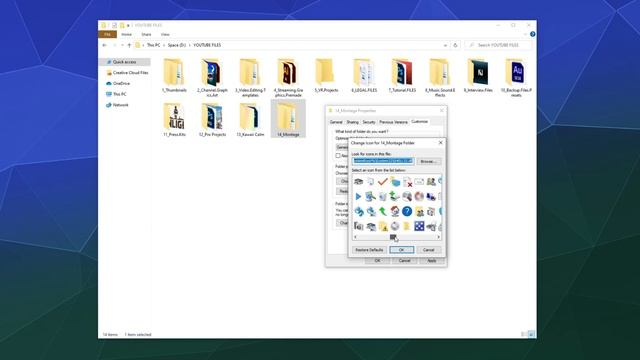The height and width of the screenshot is (360, 640).
Task: Open recent locations dropdown arrow
Action: (122, 45)
